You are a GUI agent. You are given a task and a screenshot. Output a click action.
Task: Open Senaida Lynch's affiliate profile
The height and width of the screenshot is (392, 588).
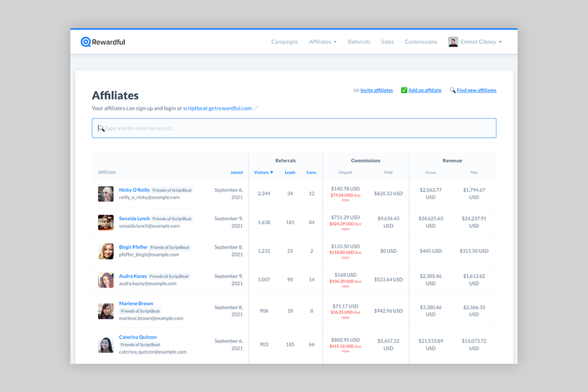[x=134, y=218]
